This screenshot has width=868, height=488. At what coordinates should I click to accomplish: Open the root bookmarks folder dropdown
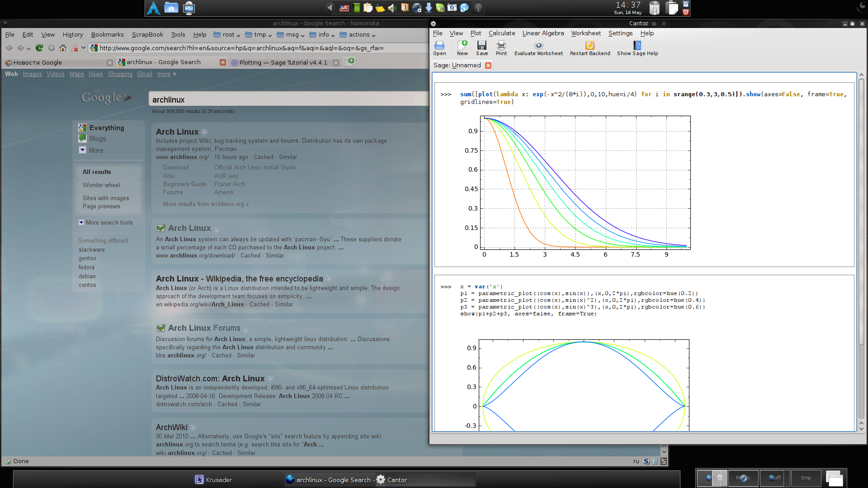point(226,35)
